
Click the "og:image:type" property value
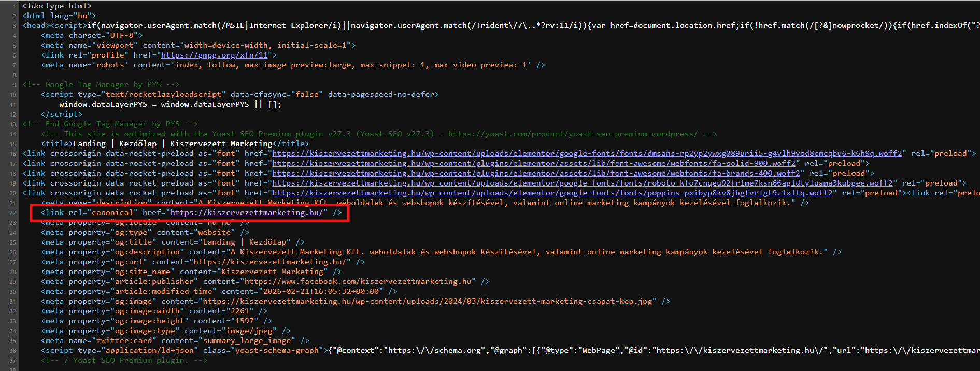pos(145,331)
